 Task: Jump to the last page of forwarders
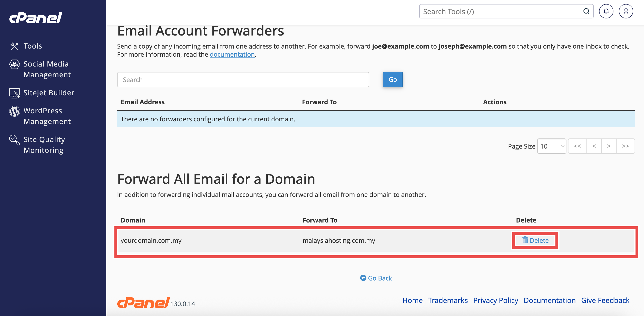pos(625,146)
